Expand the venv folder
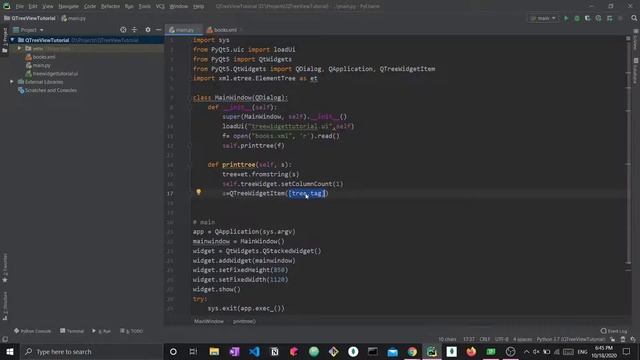640x360 pixels. (19, 48)
